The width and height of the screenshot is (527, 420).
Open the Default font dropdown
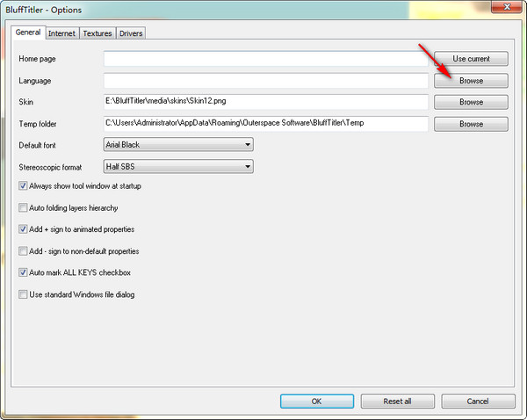(178, 145)
